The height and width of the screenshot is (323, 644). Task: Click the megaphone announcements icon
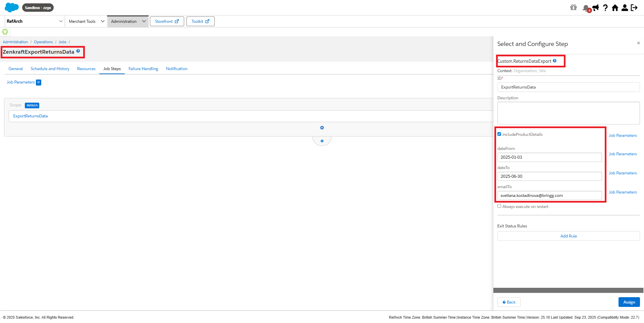click(x=595, y=7)
